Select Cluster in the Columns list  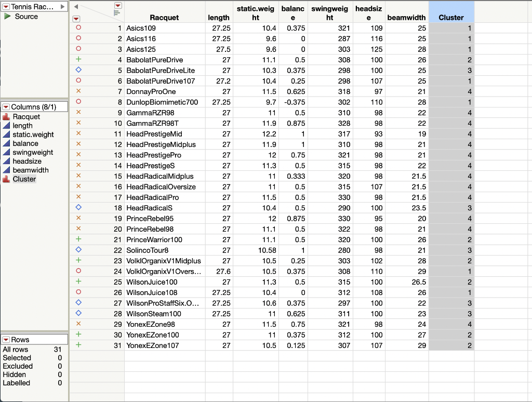[x=24, y=179]
